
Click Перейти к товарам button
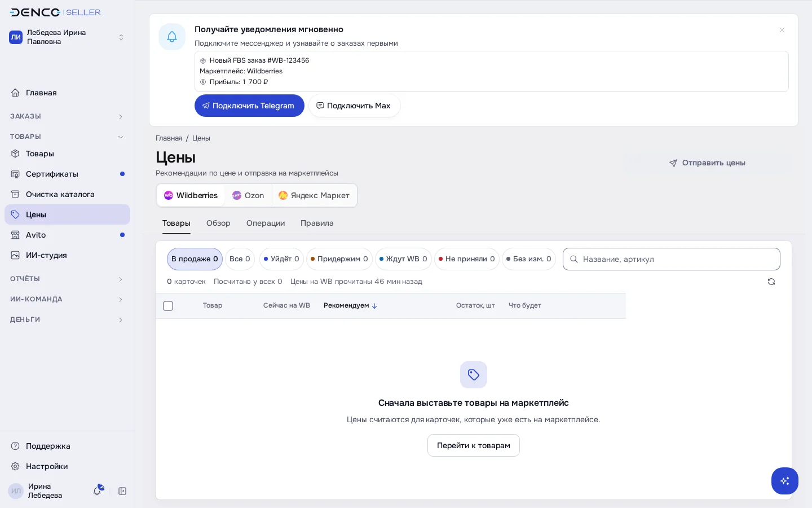pos(474,445)
